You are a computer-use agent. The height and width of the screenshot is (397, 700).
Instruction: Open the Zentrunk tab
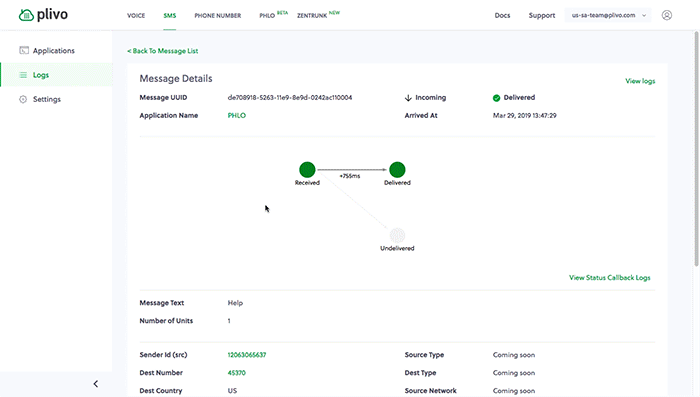[x=312, y=16]
